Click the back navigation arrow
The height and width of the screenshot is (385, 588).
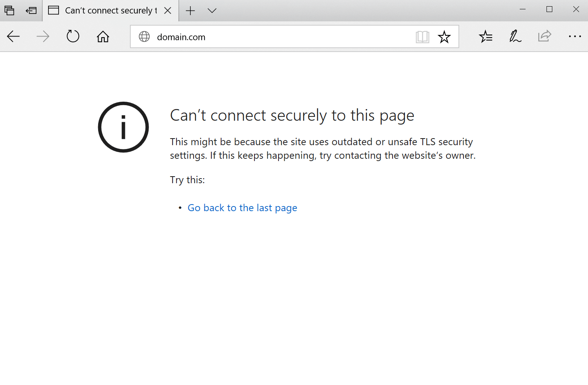pos(13,36)
